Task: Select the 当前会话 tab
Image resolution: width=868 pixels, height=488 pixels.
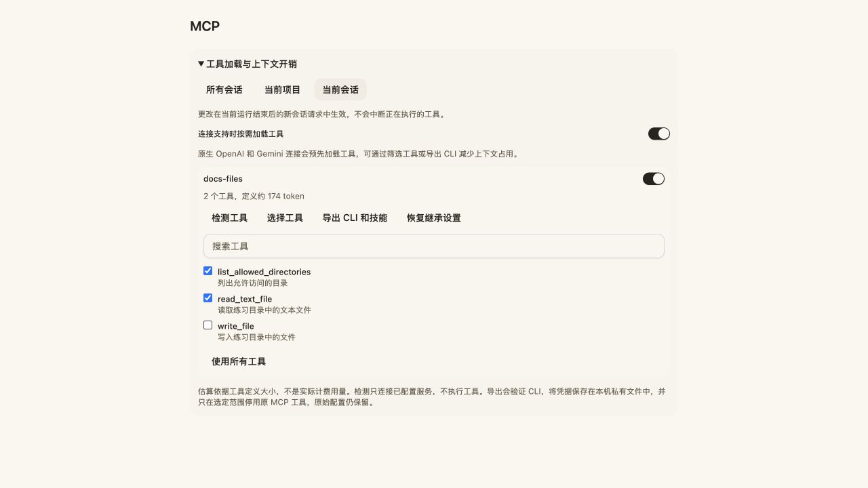Action: pyautogui.click(x=340, y=89)
